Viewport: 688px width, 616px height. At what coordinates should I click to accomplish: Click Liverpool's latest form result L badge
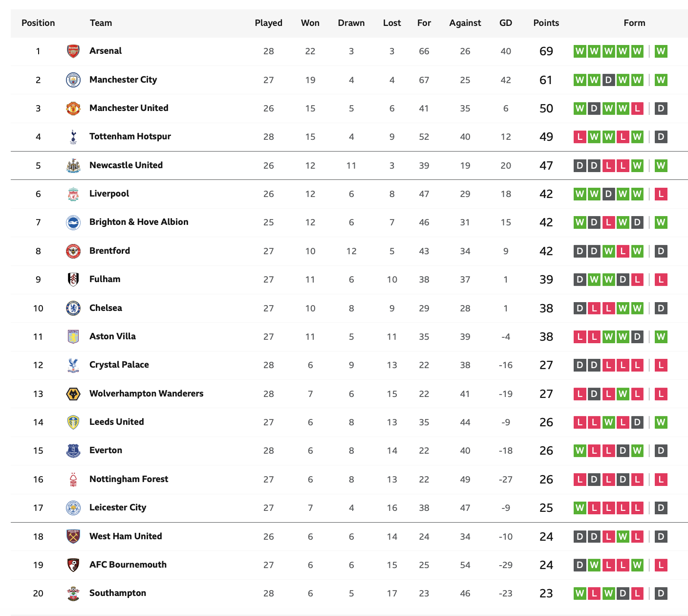pos(661,194)
